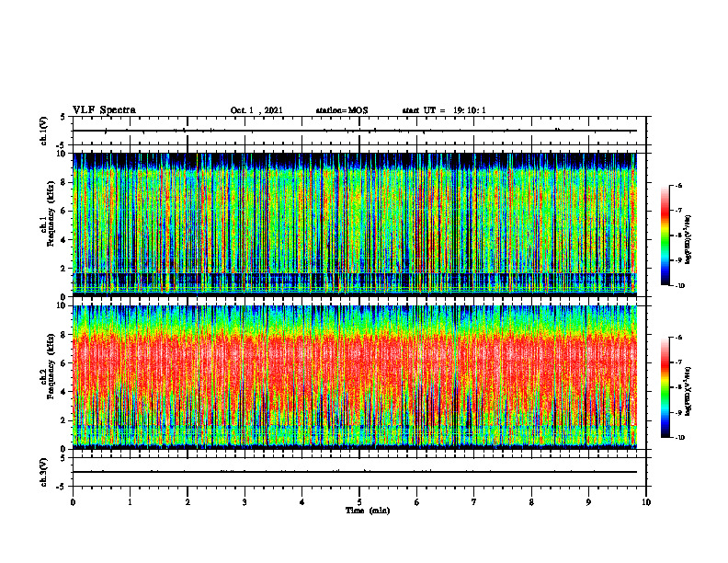Screen dimensions: 728x563
Task: Click time axis tick label "7"
Action: [474, 502]
